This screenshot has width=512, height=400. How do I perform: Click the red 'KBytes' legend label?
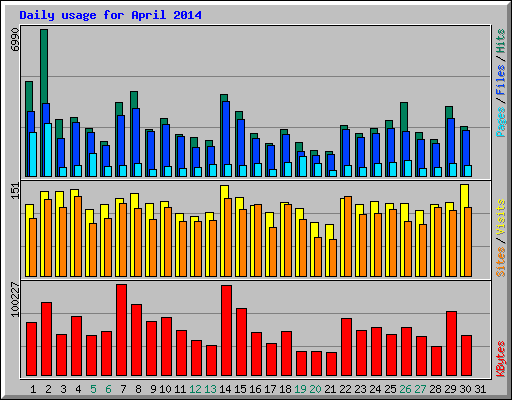tap(501, 359)
